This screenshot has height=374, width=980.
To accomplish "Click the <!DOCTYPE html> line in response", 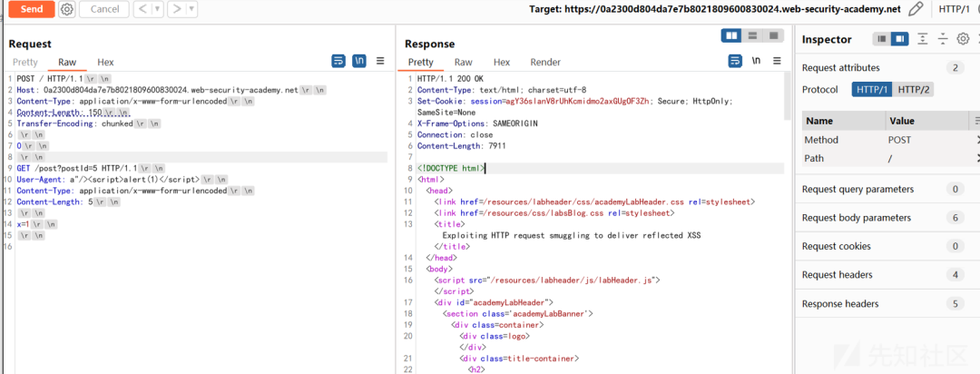I will (x=451, y=168).
